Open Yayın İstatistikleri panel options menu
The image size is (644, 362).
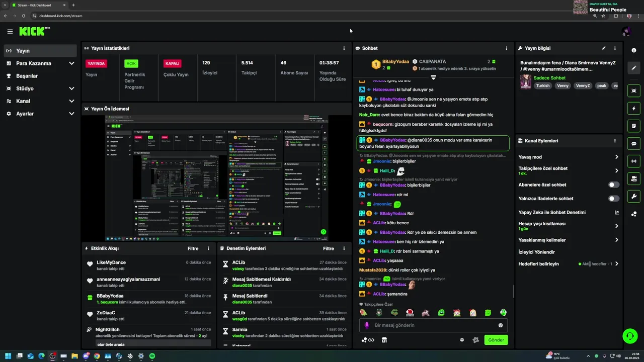point(344,48)
